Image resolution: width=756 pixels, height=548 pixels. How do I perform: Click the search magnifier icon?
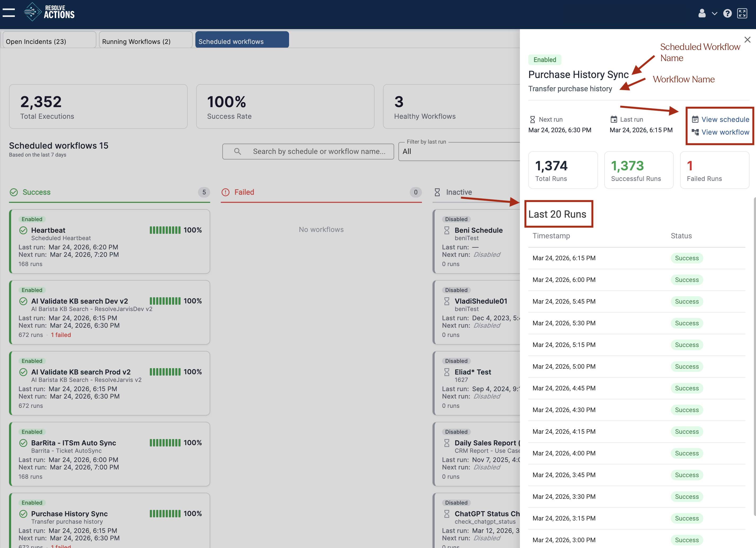point(237,151)
